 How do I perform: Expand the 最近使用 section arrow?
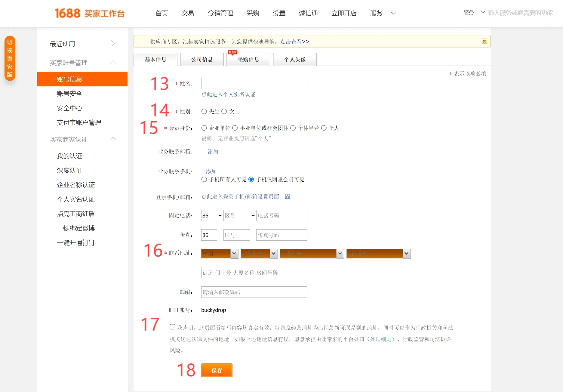pyautogui.click(x=113, y=43)
